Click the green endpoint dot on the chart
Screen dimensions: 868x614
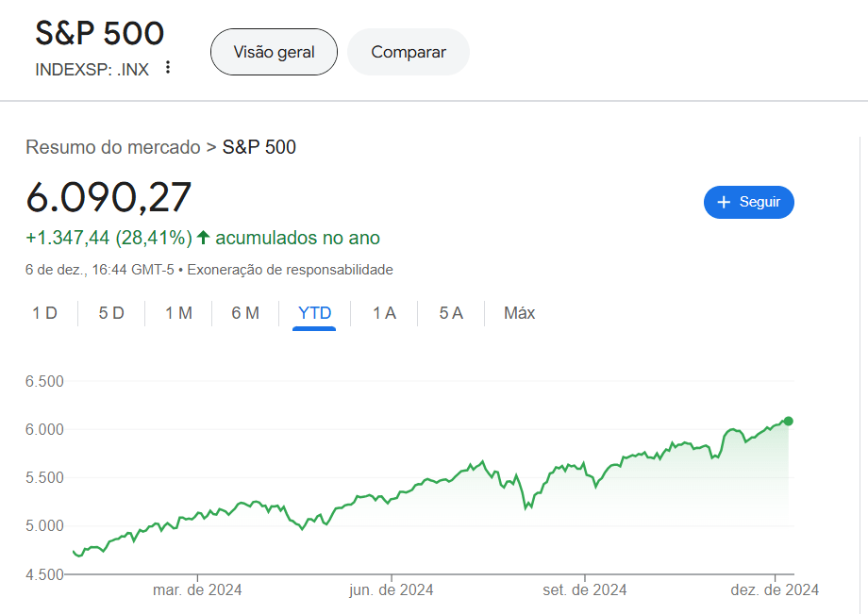coord(789,421)
